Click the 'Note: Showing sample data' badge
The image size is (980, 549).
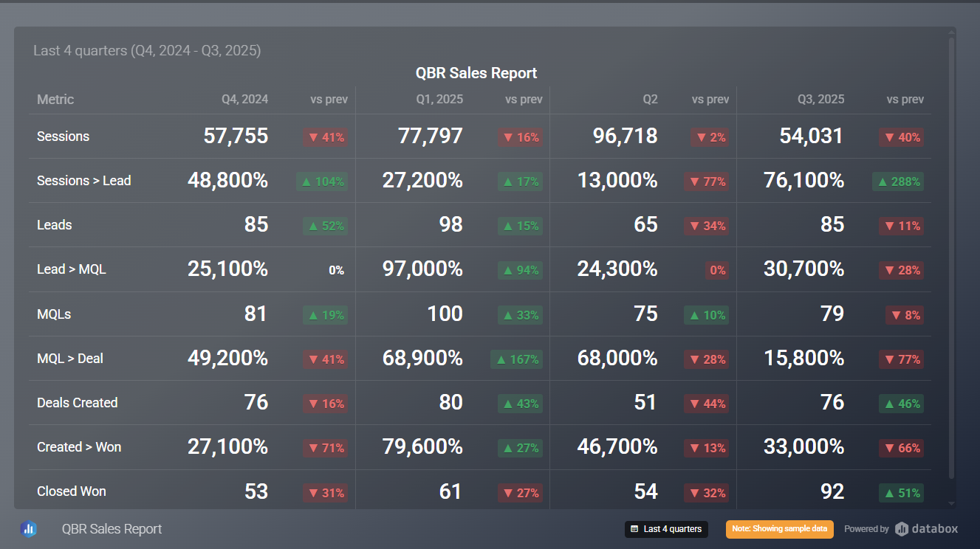[779, 529]
